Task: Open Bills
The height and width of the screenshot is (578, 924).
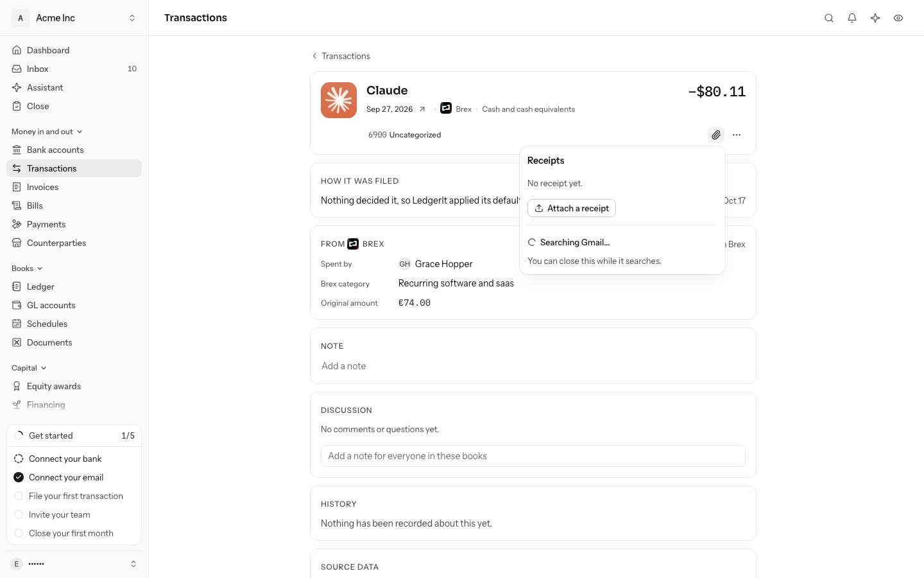Action: pyautogui.click(x=74, y=206)
